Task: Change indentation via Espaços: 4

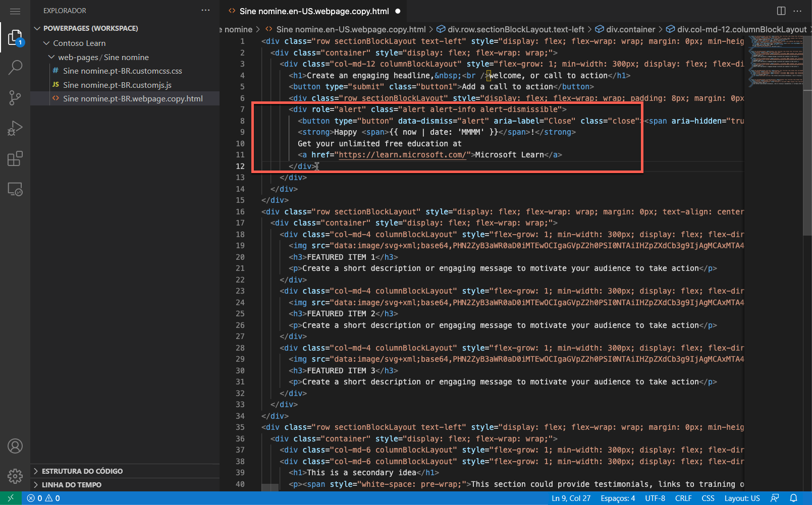Action: point(618,498)
